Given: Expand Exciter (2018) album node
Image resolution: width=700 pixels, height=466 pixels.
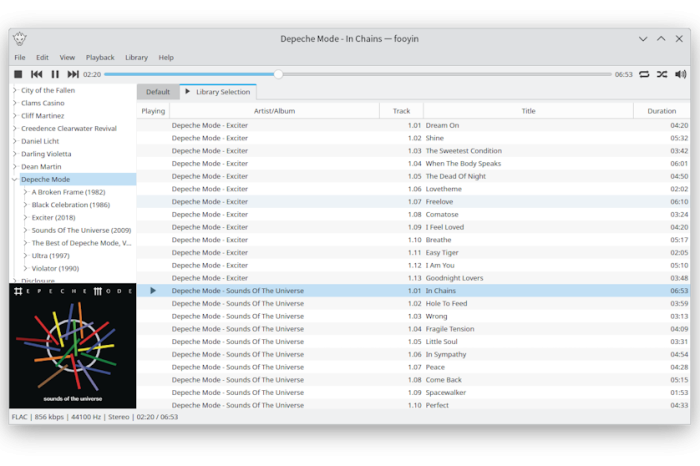Looking at the screenshot, I should (26, 217).
